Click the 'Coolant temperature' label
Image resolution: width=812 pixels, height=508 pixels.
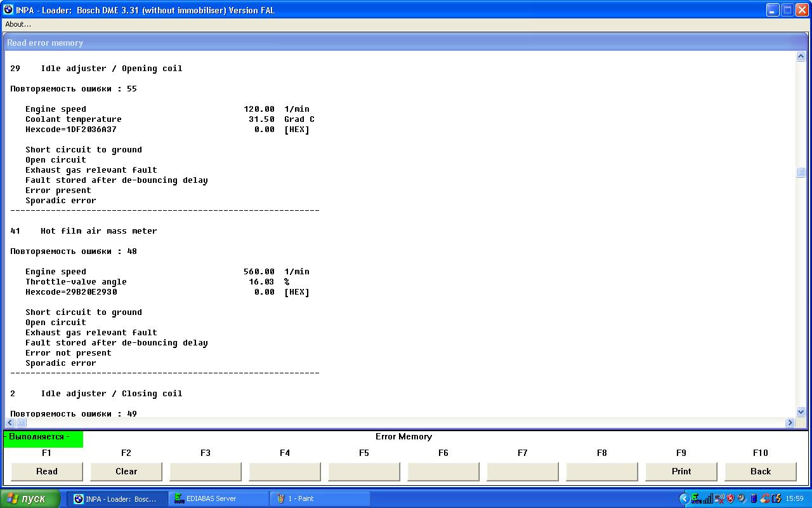74,119
